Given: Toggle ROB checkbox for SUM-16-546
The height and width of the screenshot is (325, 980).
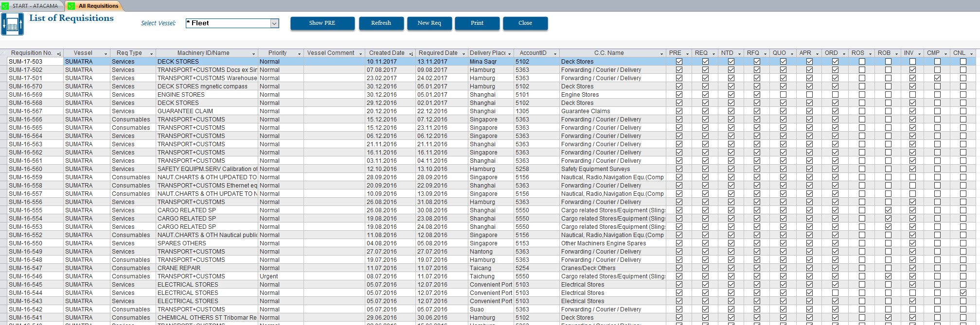Looking at the screenshot, I should pos(888,276).
